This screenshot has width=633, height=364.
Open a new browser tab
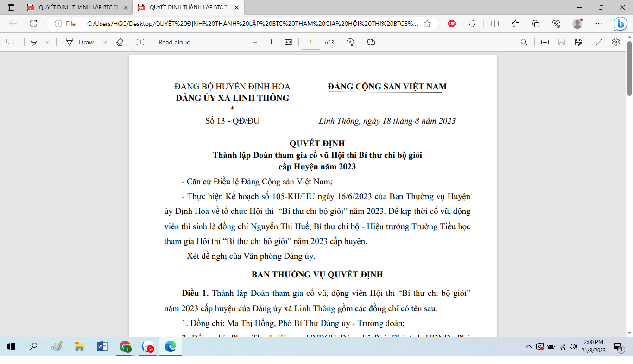click(252, 7)
